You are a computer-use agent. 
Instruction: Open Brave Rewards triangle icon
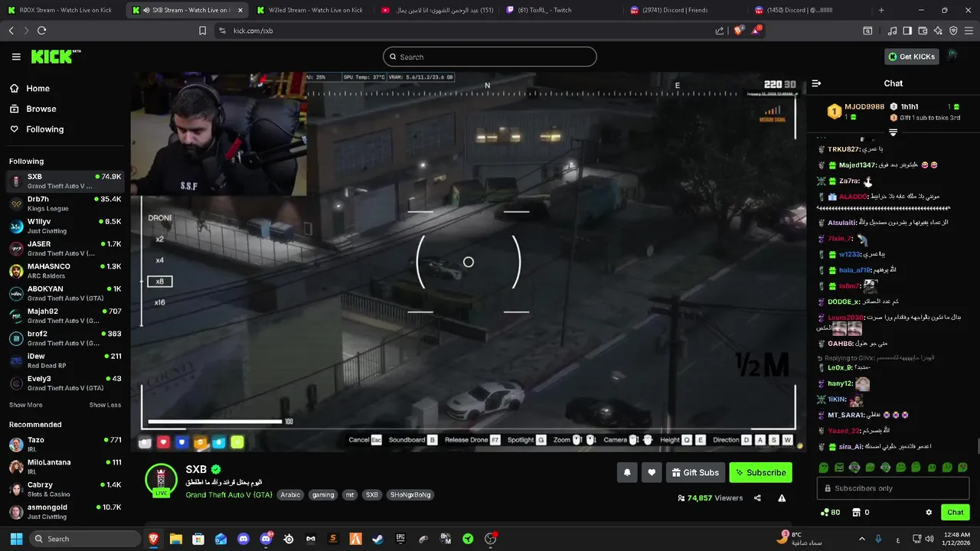point(757,31)
